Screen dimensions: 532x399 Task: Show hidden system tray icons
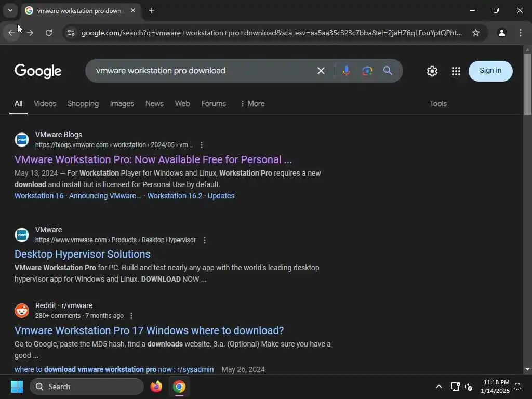(x=438, y=387)
